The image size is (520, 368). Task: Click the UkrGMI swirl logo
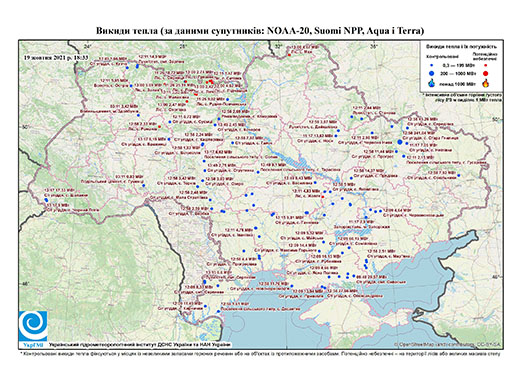pos(33,326)
